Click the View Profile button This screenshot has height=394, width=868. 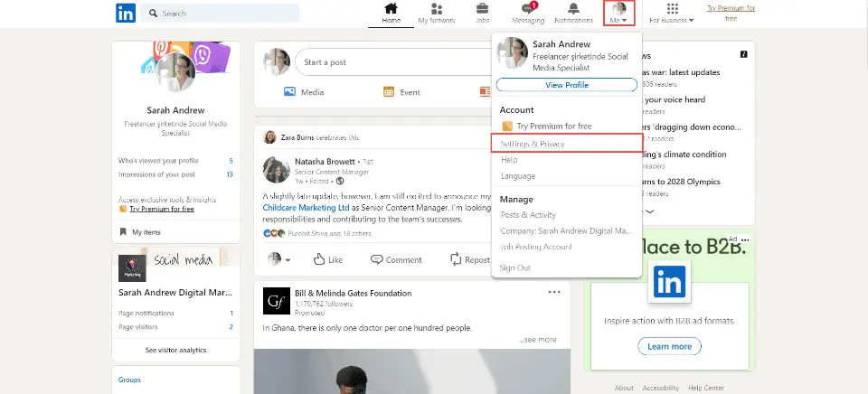point(567,85)
